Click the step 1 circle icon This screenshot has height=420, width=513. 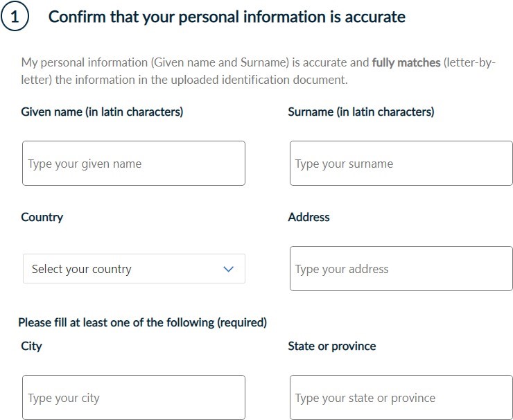click(14, 17)
